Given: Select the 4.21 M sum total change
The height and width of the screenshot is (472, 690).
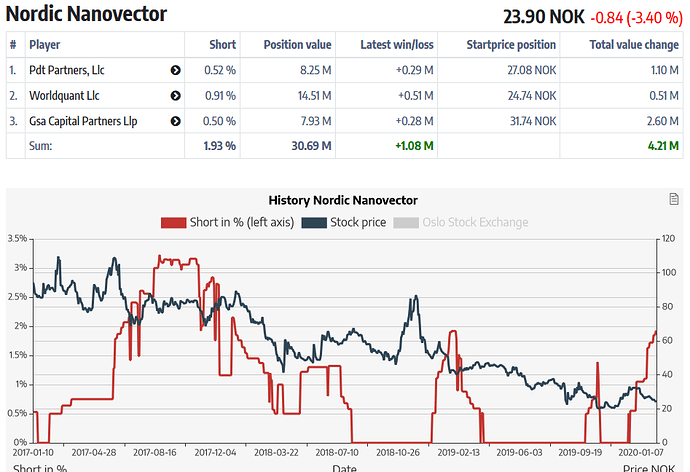Looking at the screenshot, I should click(663, 146).
